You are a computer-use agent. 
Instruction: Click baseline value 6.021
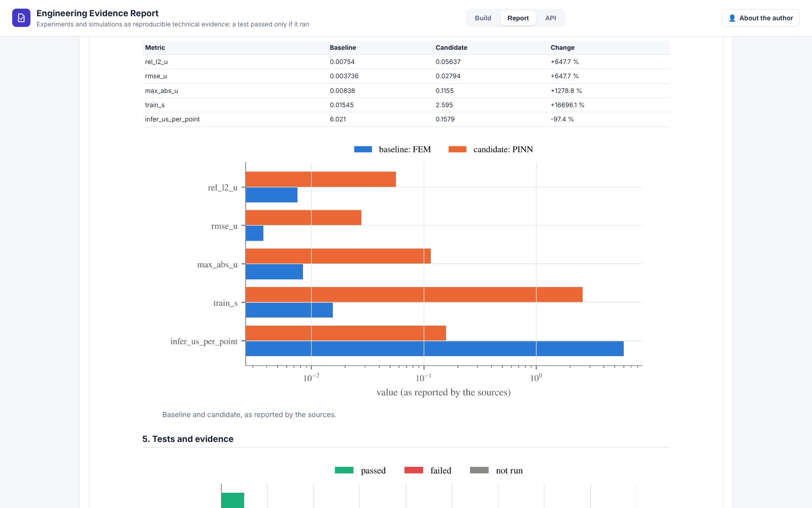(337, 119)
